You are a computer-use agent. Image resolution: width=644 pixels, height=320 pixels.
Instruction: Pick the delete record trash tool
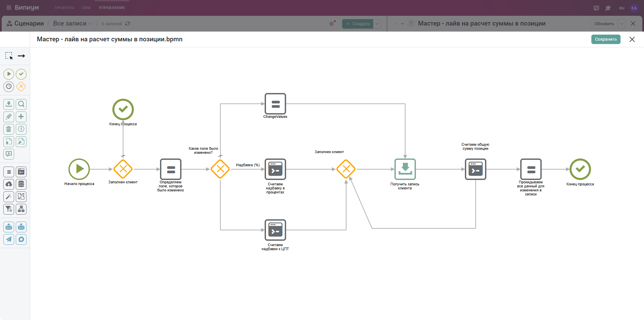pos(9,129)
